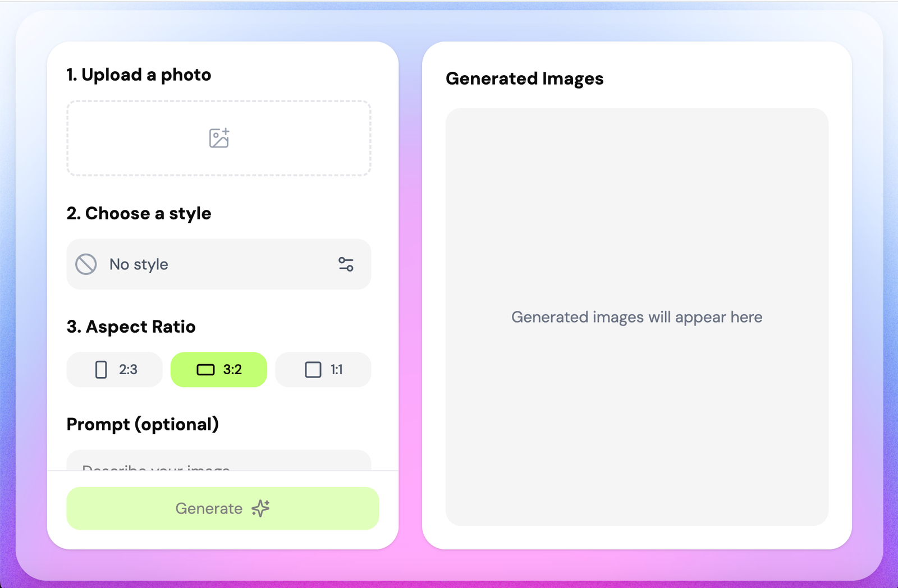The image size is (898, 588).
Task: Focus the prompt description input field
Action: pos(219,461)
